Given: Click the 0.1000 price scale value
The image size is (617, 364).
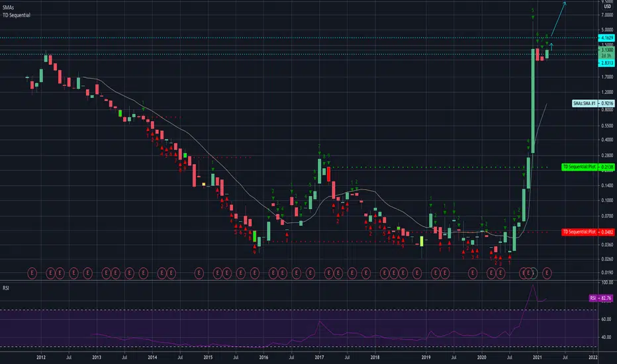Looking at the screenshot, I should pyautogui.click(x=607, y=201).
